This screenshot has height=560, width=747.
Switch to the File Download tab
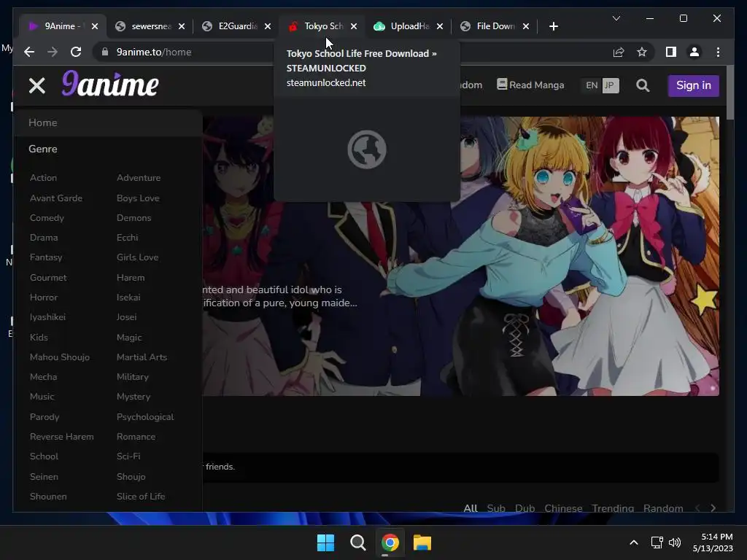pos(495,26)
